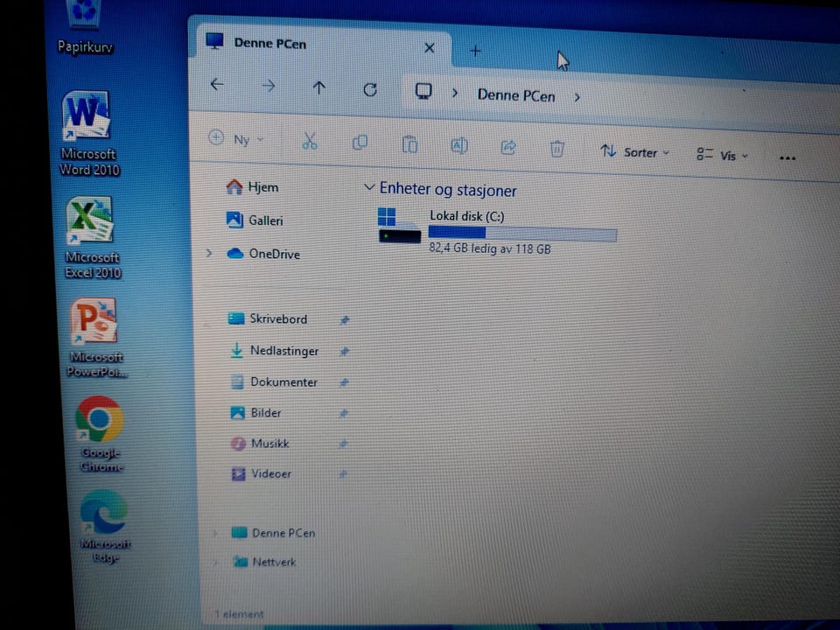Open the Ny new item dropdown
This screenshot has height=630, width=840.
coord(235,139)
